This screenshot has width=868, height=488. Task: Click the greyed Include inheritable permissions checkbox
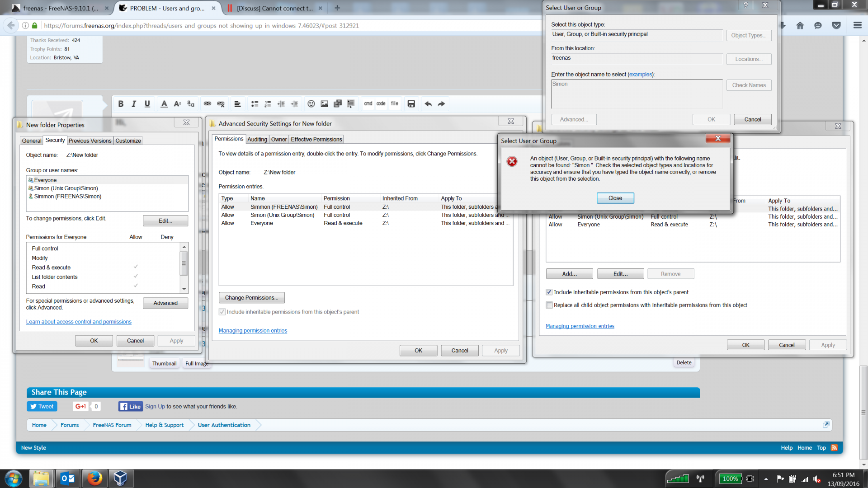[222, 312]
